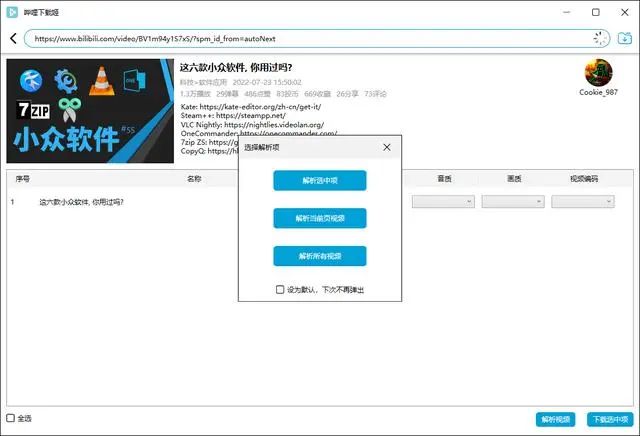The height and width of the screenshot is (436, 640).
Task: Click the 解析所有视频 button
Action: coord(320,256)
